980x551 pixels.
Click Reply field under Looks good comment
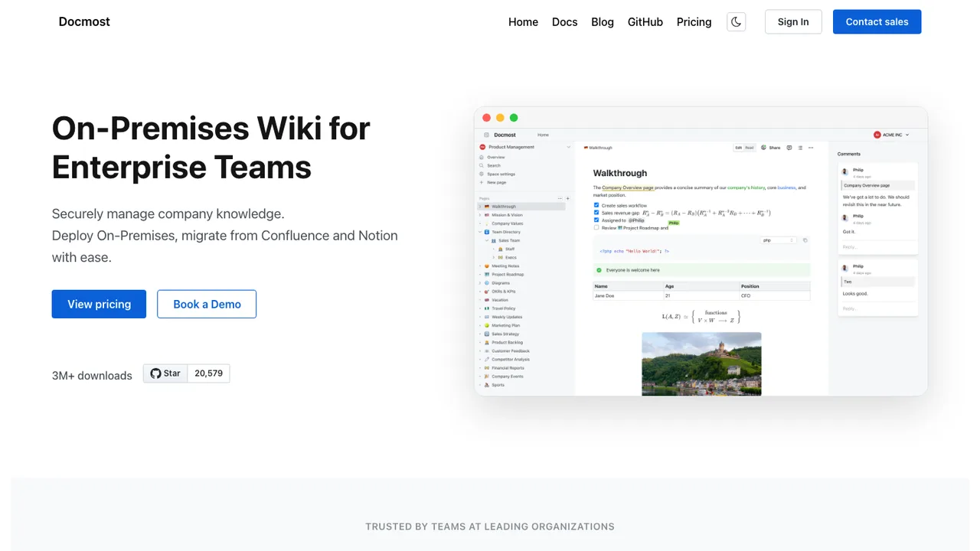coord(879,308)
